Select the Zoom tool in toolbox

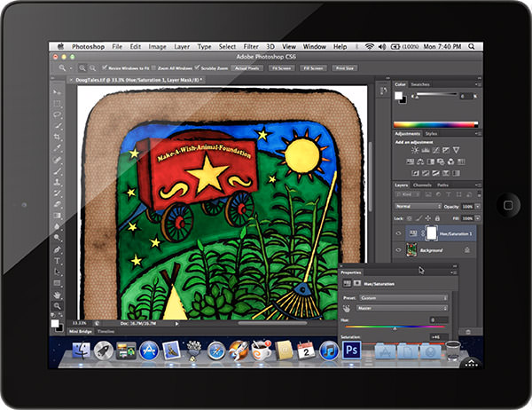[57, 306]
